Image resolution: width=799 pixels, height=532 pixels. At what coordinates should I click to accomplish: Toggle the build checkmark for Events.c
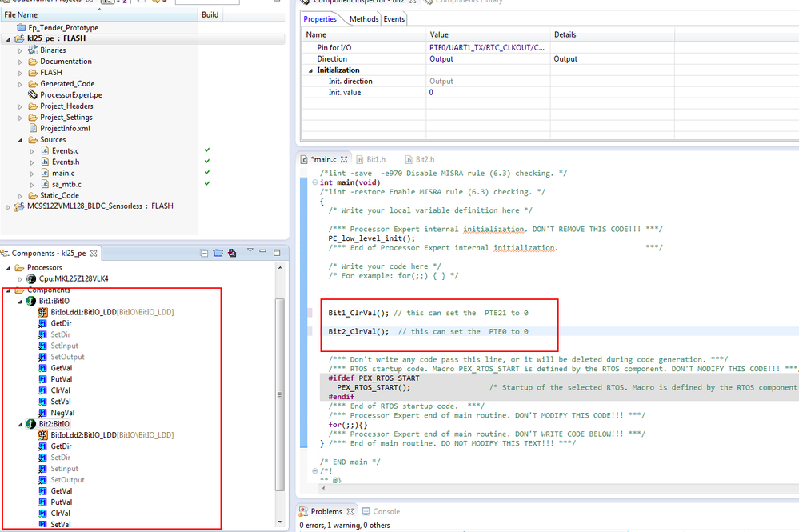point(207,150)
